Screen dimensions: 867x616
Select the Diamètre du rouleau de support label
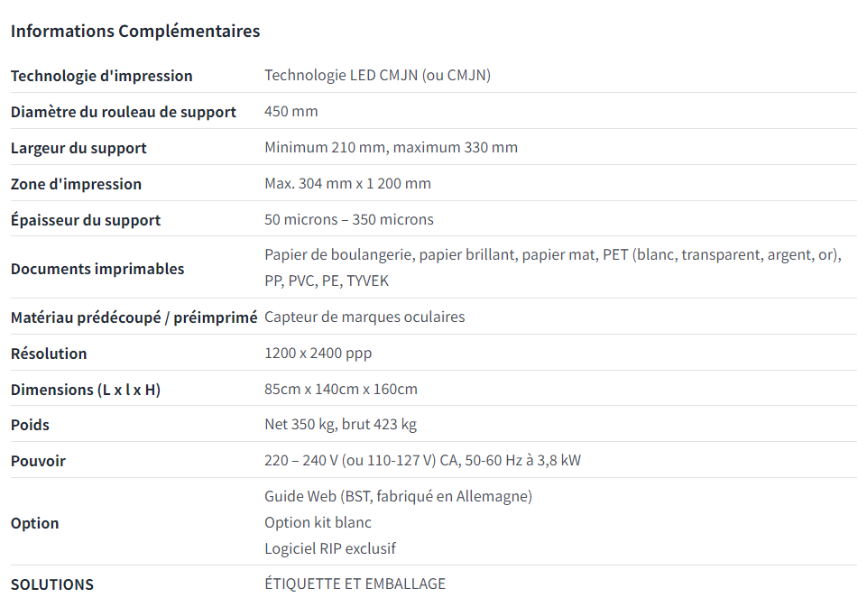(124, 112)
